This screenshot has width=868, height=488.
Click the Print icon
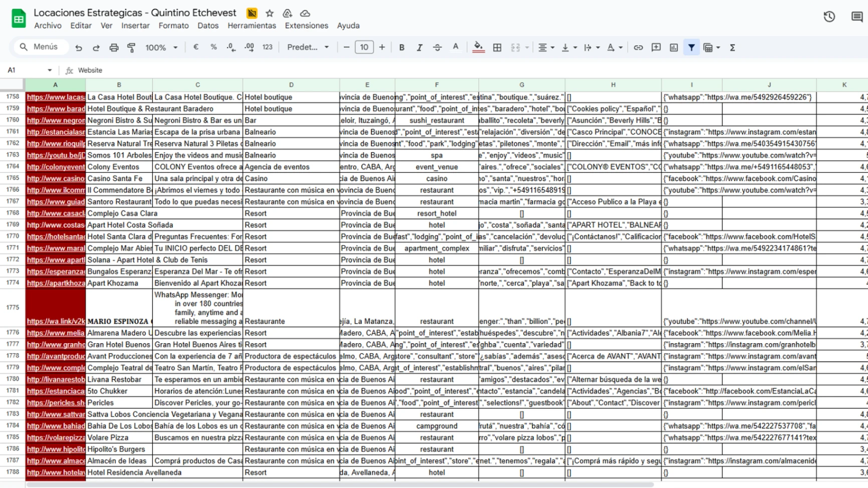click(x=114, y=48)
